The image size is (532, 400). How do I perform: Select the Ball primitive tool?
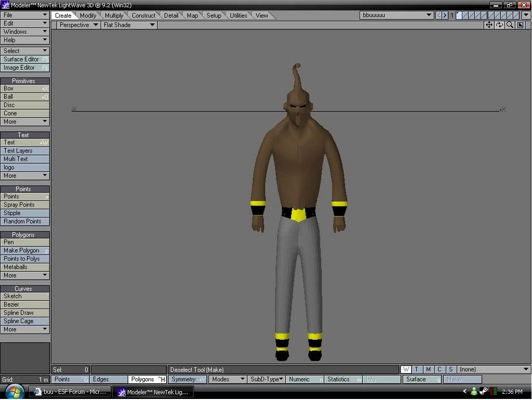click(25, 97)
